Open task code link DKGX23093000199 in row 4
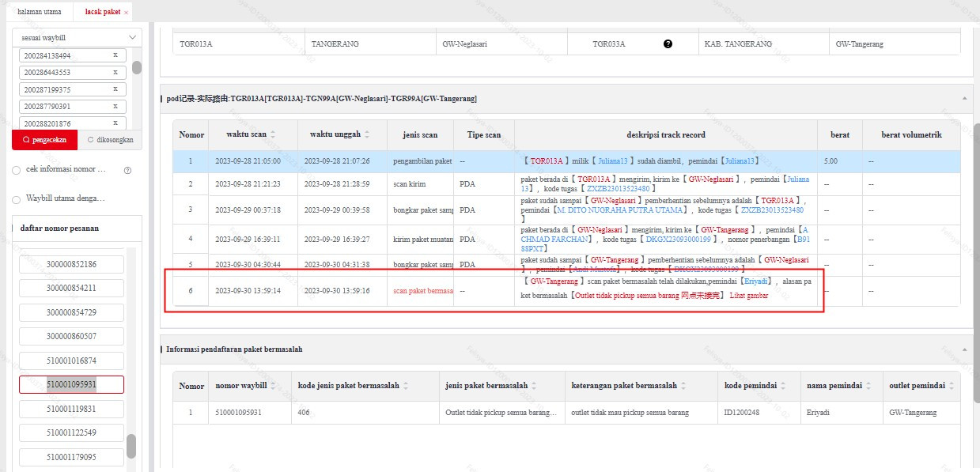The width and height of the screenshot is (980, 472). (679, 239)
